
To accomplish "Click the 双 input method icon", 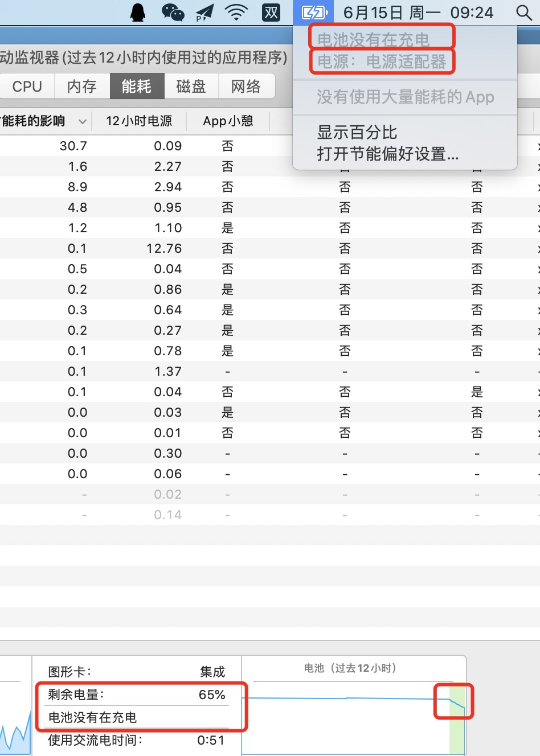I will pyautogui.click(x=271, y=13).
